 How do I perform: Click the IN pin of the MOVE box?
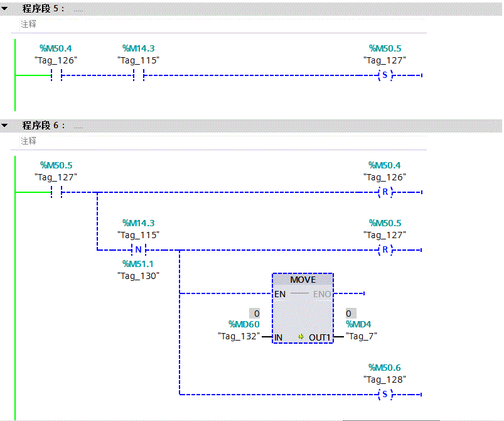coord(278,337)
